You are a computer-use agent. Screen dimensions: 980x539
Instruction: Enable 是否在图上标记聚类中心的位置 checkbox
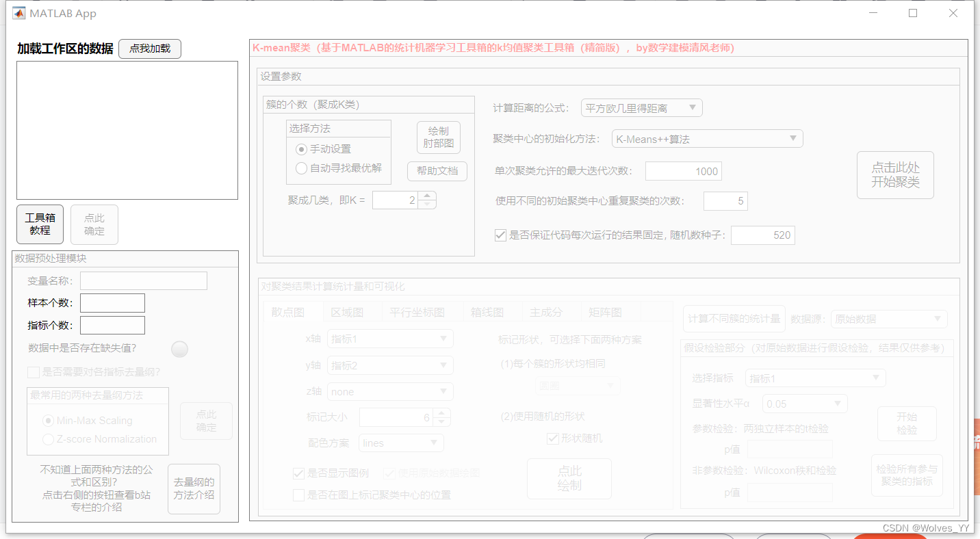[x=298, y=495]
